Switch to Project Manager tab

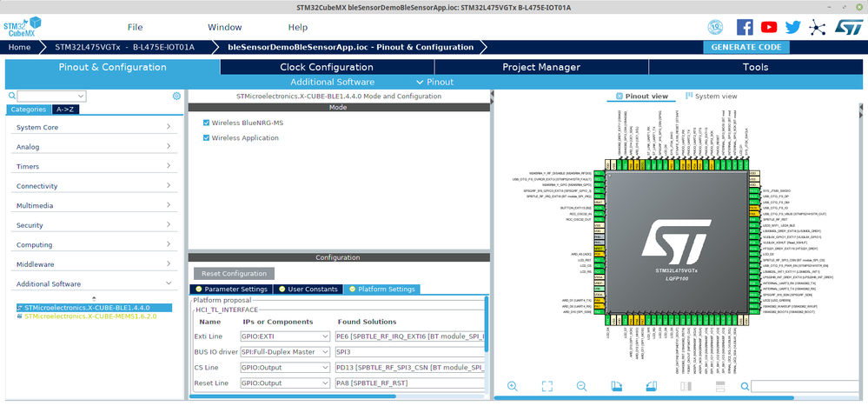(541, 67)
